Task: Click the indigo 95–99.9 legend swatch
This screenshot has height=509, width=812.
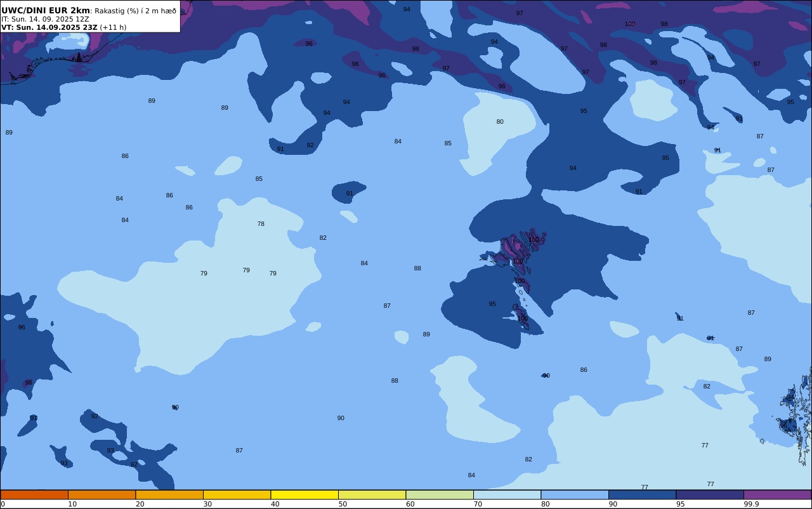Action: pos(710,494)
